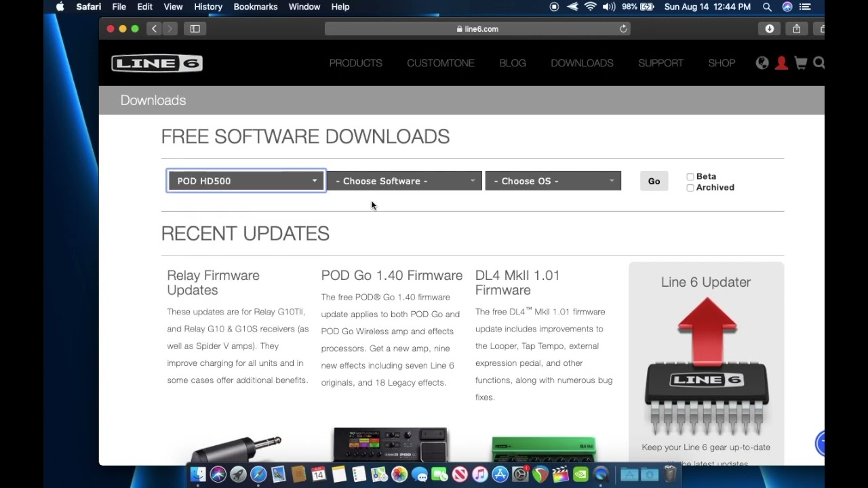
Task: Open the CUSTOMTONE nav link
Action: coord(441,63)
